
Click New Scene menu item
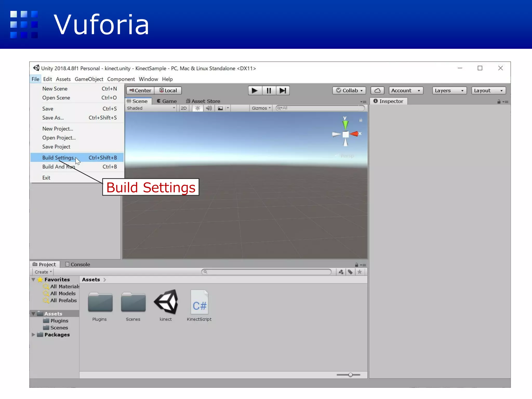[77, 89]
